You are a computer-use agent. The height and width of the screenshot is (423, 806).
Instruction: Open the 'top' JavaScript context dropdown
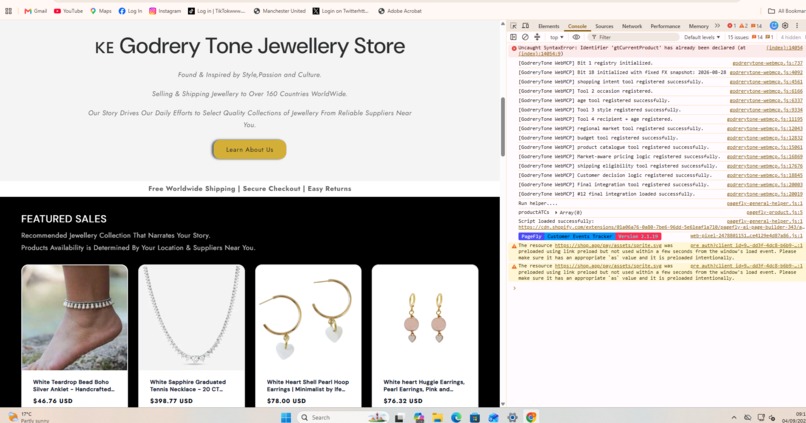[556, 37]
